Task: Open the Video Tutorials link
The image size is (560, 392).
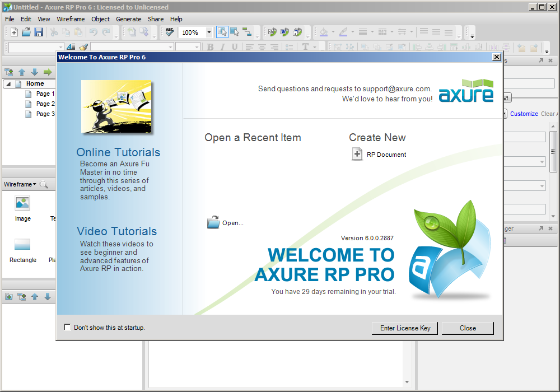Action: click(x=117, y=231)
